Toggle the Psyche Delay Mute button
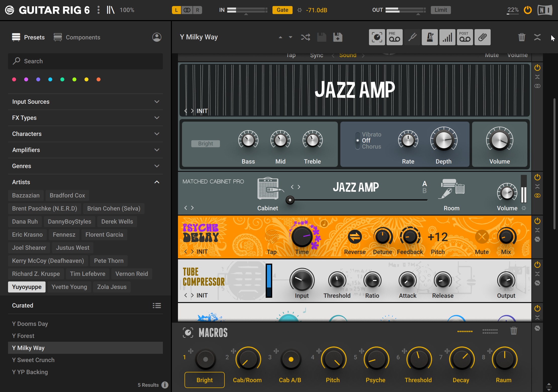Viewport: 558px width, 392px height. pos(482,237)
